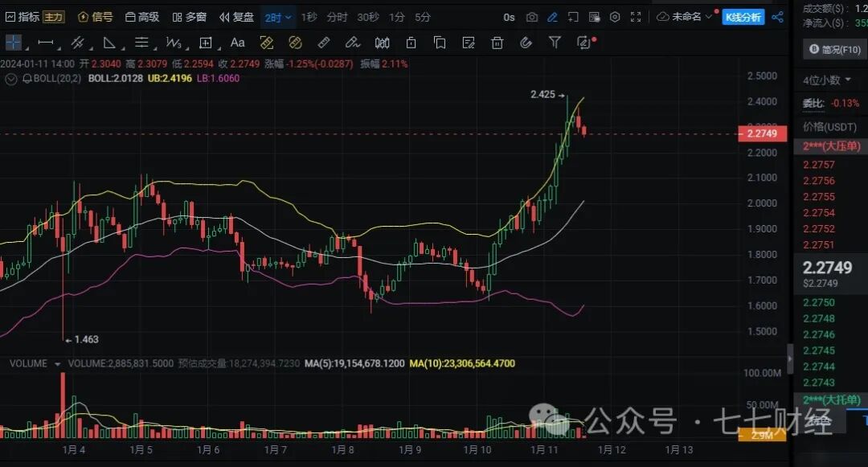The image size is (868, 467).
Task: Select bid price 2.2743 in order book
Action: (x=819, y=383)
